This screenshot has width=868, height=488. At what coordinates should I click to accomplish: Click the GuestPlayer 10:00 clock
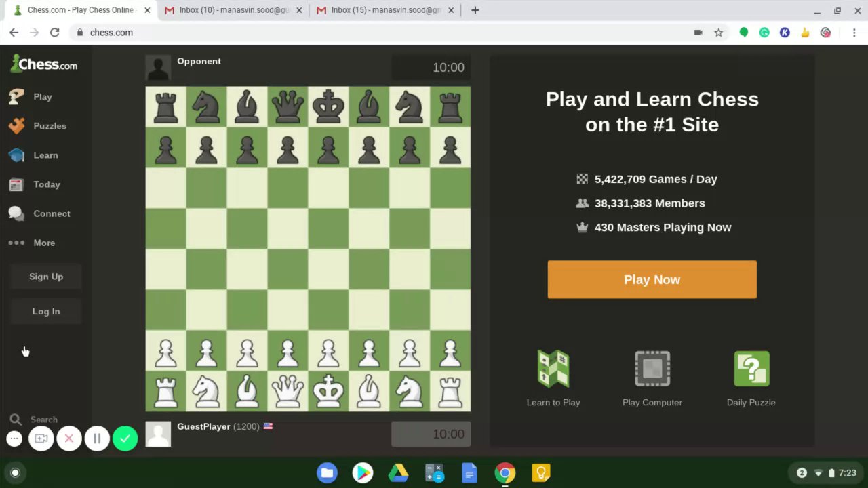[431, 434]
